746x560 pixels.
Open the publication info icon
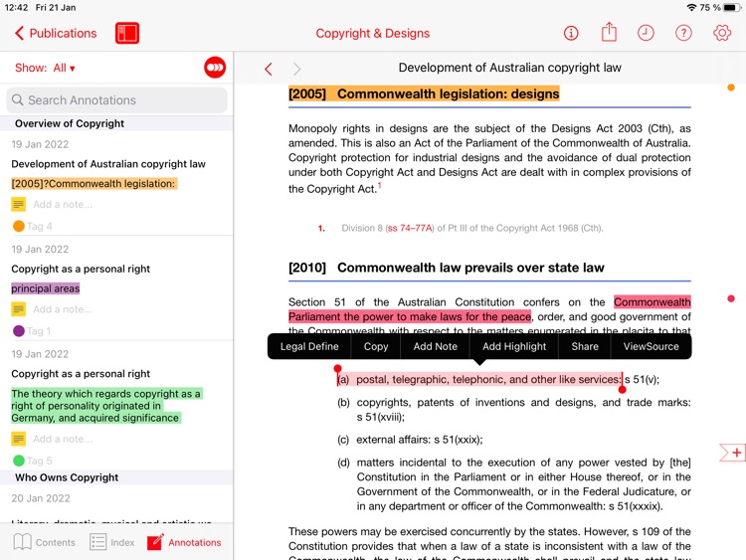571,33
